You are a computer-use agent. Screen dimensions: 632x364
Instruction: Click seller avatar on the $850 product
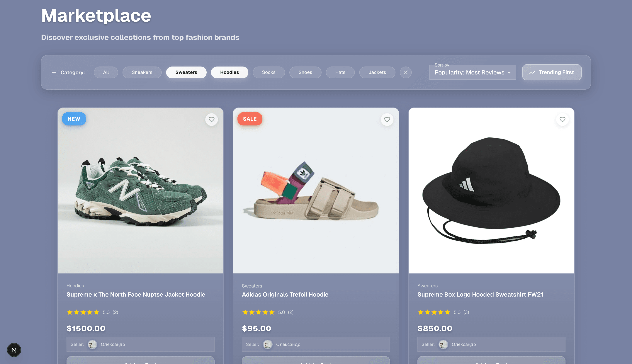click(443, 344)
